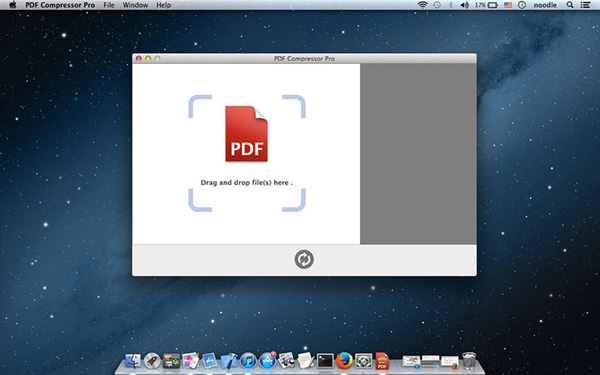Open Mission Control in the Dock
600x375 pixels.
pyautogui.click(x=171, y=361)
